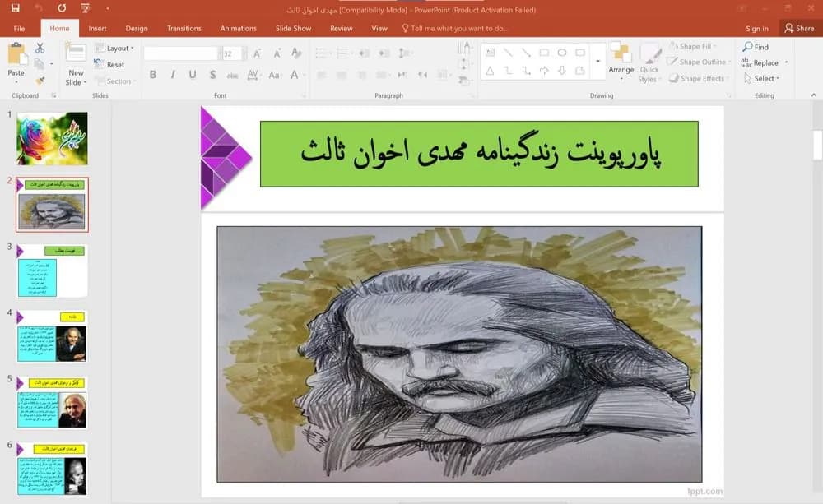Select the line shape in shapes gallery
The image size is (823, 504).
pyautogui.click(x=508, y=53)
